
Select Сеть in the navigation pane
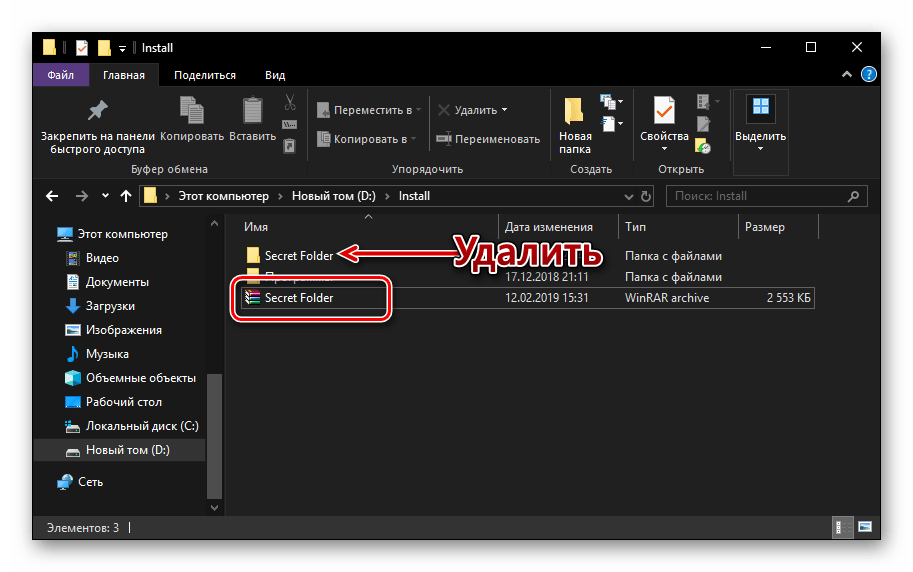click(x=90, y=482)
